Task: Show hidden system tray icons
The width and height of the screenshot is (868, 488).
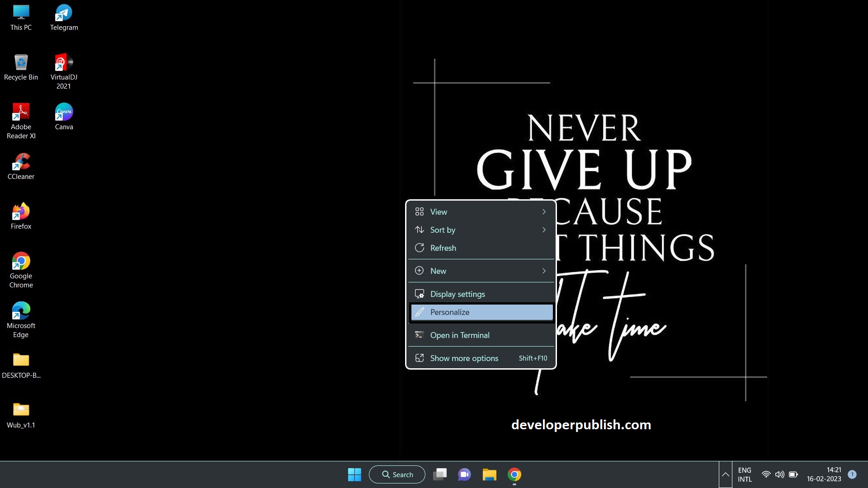Action: click(x=725, y=474)
